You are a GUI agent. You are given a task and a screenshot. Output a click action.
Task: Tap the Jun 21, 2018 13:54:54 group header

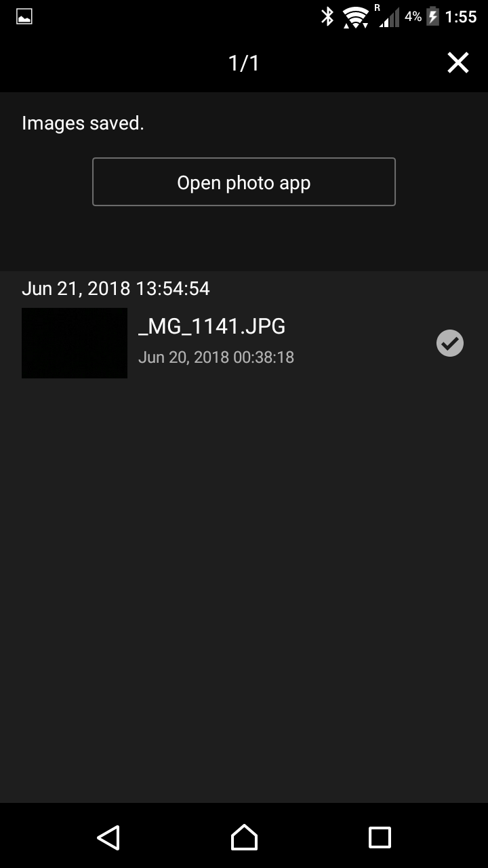(116, 288)
